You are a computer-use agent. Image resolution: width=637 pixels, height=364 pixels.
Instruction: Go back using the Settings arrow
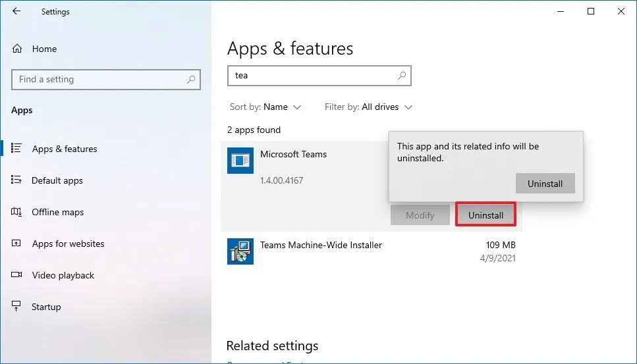tap(16, 11)
